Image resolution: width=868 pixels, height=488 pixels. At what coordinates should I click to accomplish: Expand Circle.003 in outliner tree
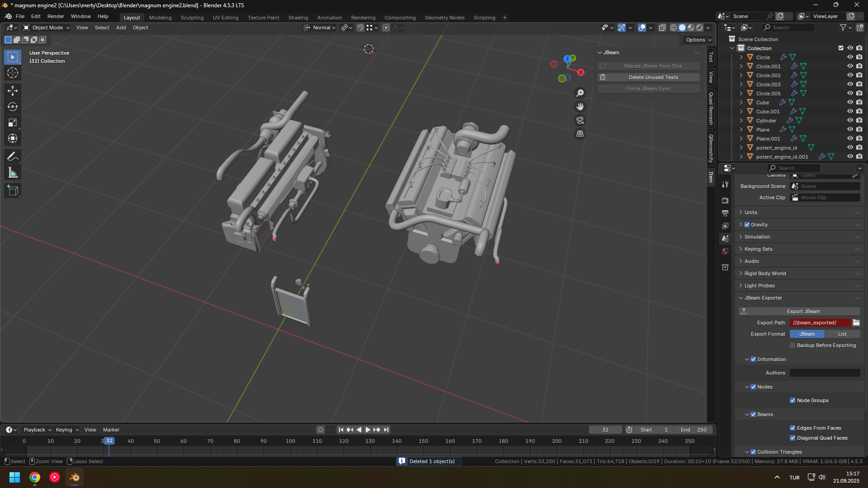(741, 84)
